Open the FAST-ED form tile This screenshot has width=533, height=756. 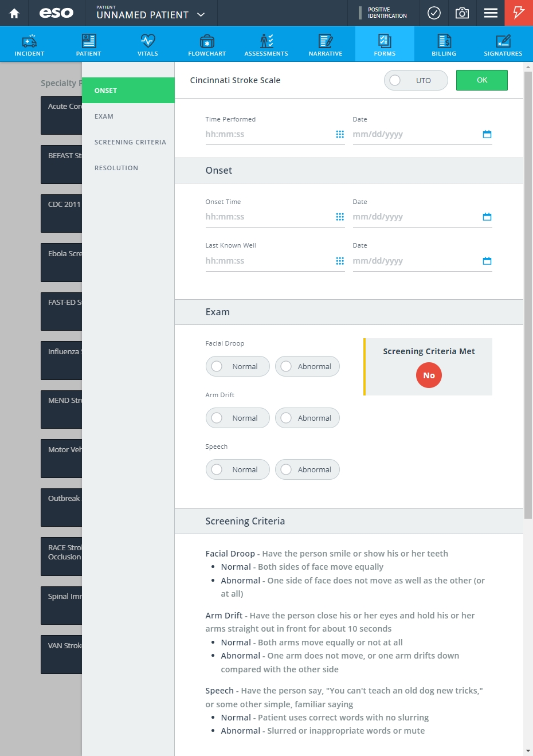click(61, 311)
